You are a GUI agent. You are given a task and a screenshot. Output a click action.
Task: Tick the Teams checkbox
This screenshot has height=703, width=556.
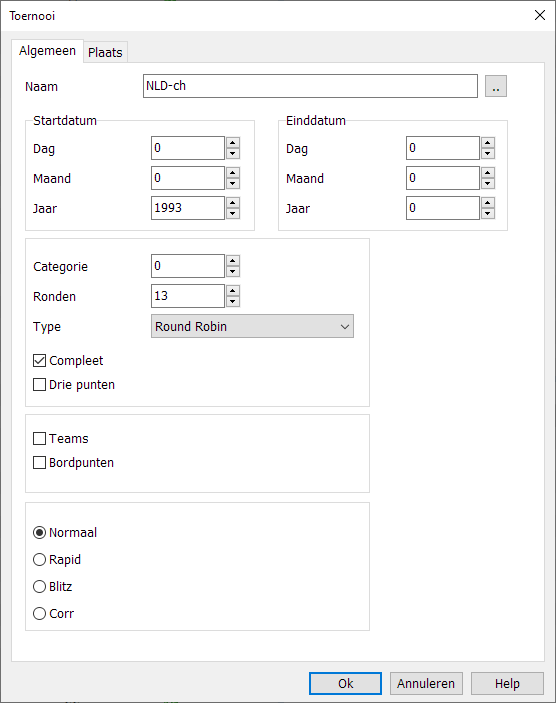(x=39, y=438)
